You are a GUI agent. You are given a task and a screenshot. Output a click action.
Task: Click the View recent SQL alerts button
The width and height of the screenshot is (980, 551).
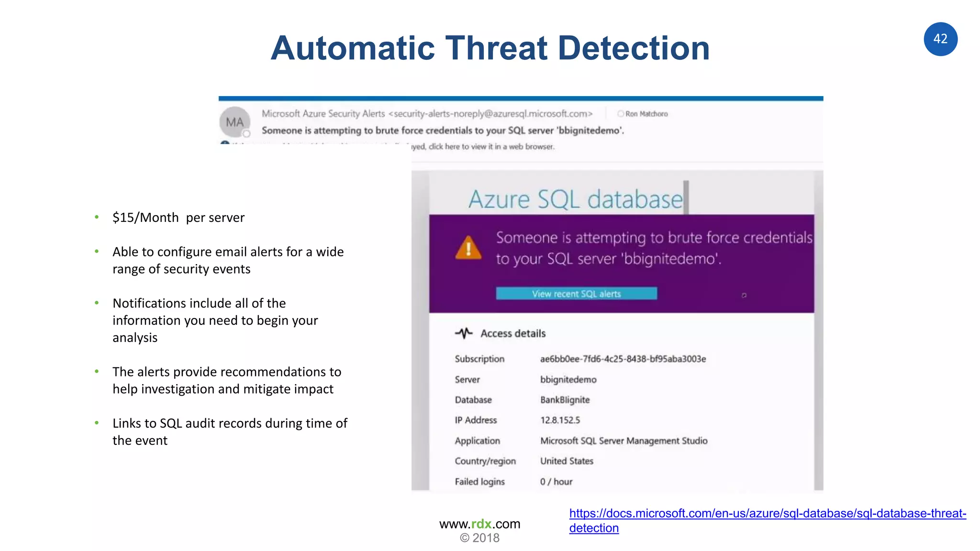[x=576, y=294]
